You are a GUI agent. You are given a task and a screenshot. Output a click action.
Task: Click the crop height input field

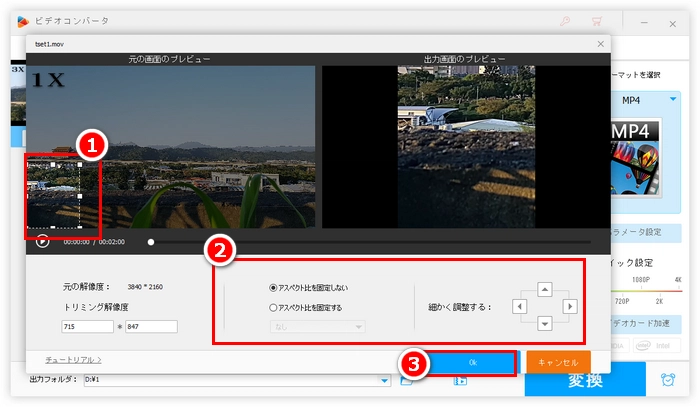pyautogui.click(x=151, y=326)
